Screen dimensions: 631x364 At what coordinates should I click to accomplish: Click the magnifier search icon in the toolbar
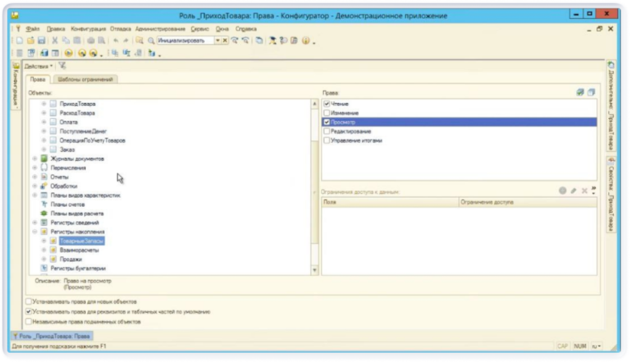pos(150,41)
